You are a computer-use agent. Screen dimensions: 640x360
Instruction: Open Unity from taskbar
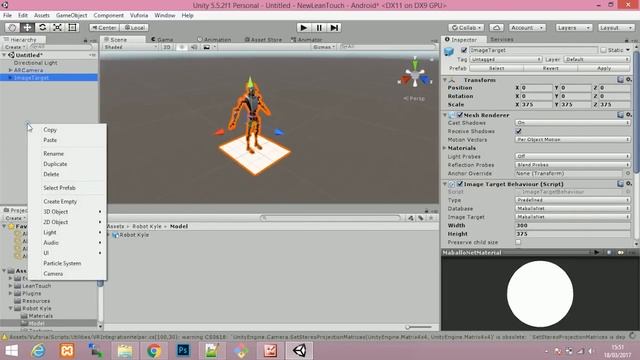pos(300,351)
